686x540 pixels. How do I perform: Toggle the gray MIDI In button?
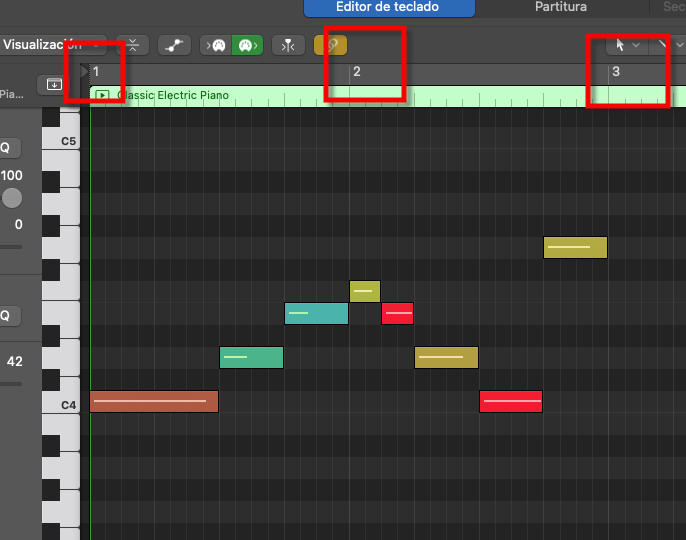coord(216,45)
